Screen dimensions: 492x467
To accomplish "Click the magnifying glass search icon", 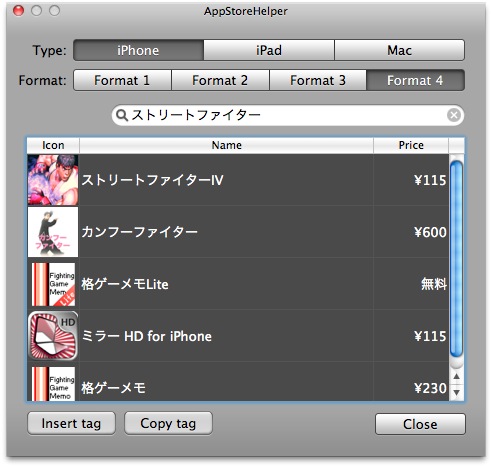I will tap(122, 115).
